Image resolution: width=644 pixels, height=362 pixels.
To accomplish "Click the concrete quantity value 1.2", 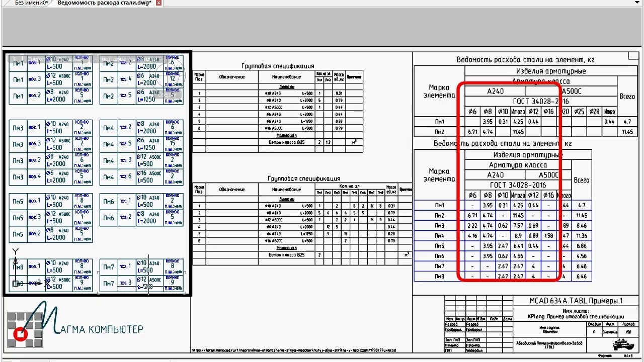I will (x=328, y=142).
